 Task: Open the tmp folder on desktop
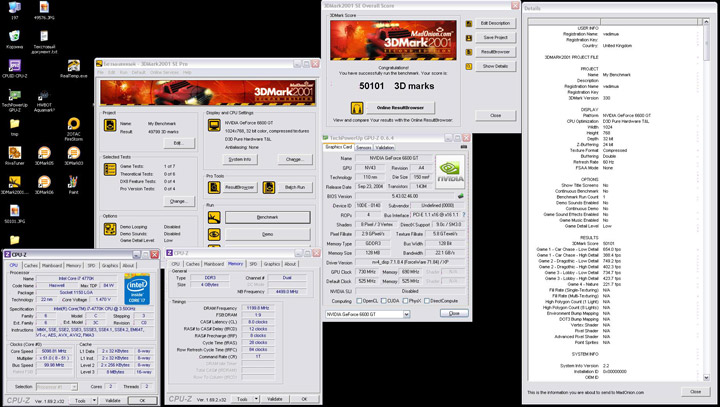[x=14, y=124]
